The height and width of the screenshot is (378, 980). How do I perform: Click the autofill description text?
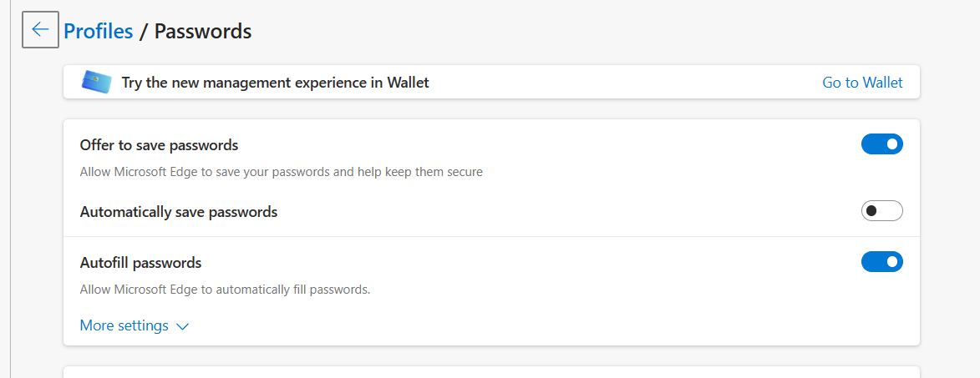(225, 290)
